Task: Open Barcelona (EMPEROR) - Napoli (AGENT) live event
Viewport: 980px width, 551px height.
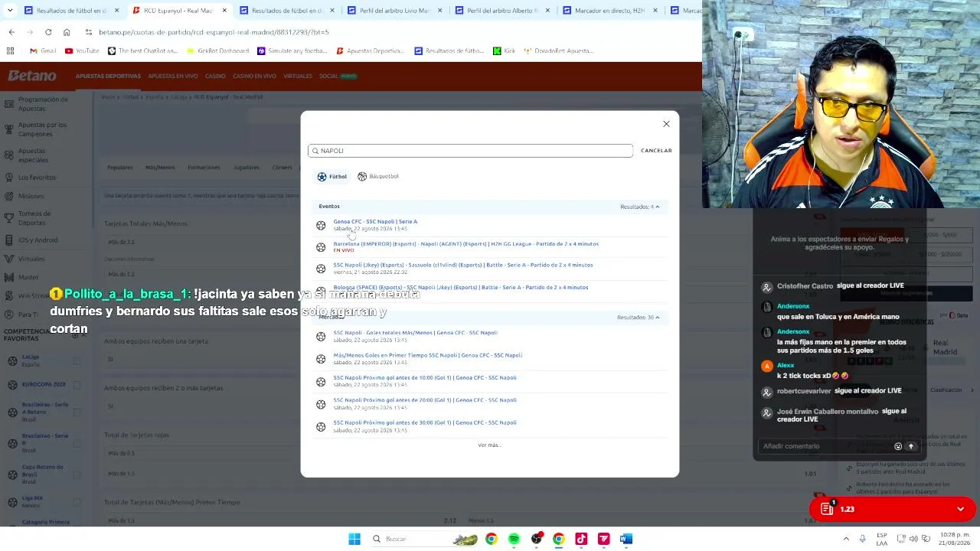Action: pyautogui.click(x=465, y=244)
